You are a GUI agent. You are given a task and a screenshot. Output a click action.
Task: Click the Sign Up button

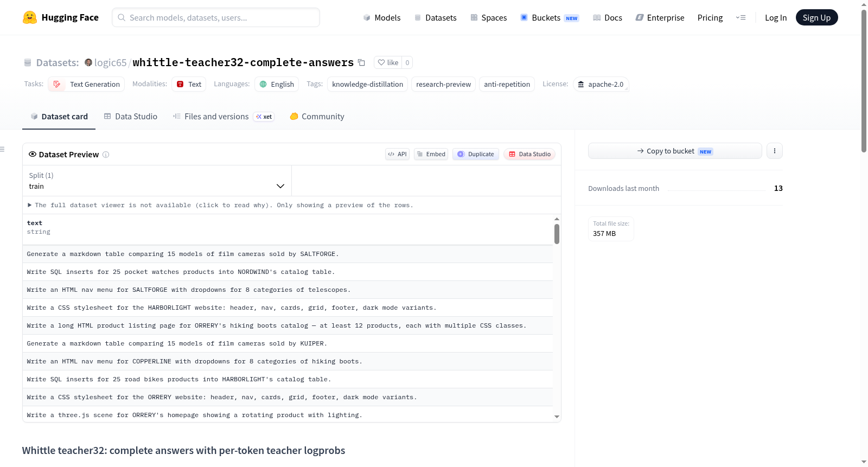pos(817,17)
